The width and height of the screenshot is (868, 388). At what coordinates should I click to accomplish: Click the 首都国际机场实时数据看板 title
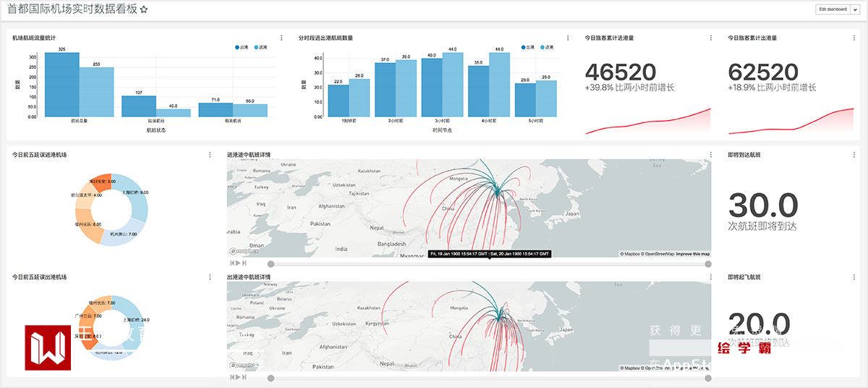[x=71, y=9]
